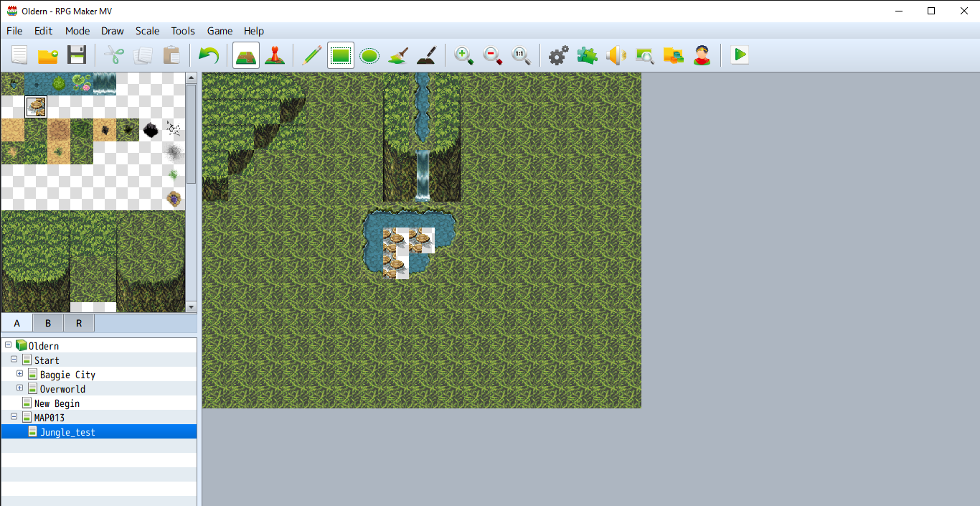This screenshot has height=506, width=980.
Task: Click tileset palette scroll up arrow
Action: click(x=191, y=78)
